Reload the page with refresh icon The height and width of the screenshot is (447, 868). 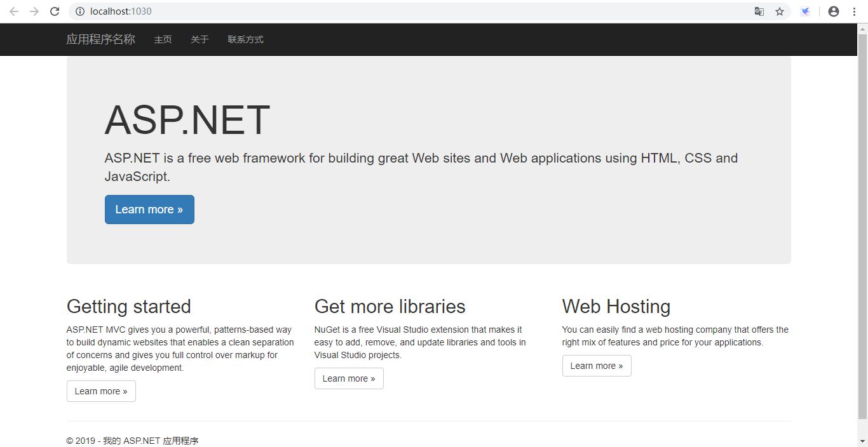coord(55,11)
